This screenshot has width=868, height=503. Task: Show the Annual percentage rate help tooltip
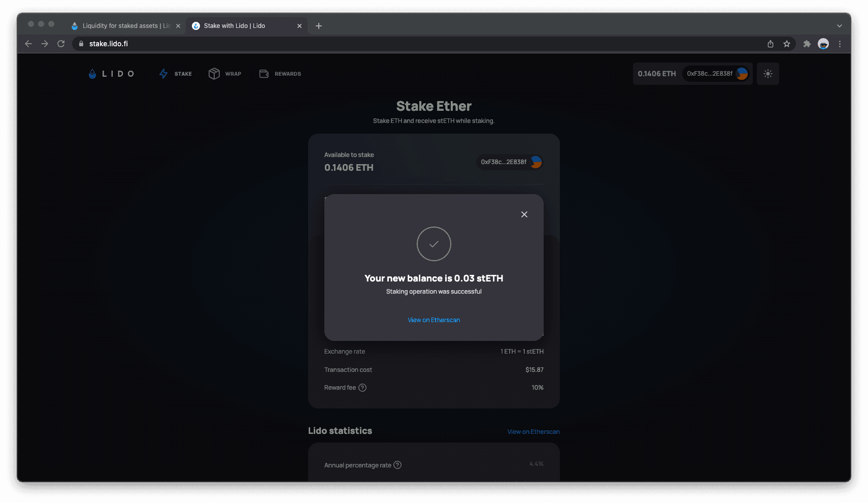[x=397, y=465]
